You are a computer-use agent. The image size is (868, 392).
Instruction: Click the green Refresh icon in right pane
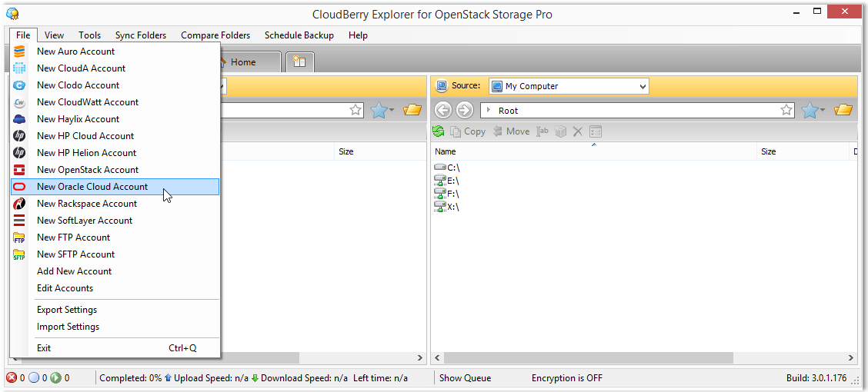pos(439,131)
